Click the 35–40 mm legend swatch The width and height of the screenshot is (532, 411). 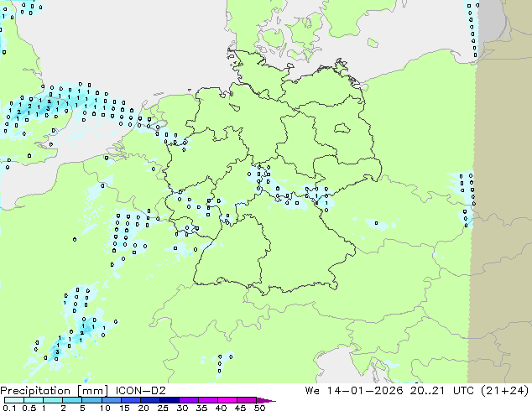pyautogui.click(x=207, y=400)
